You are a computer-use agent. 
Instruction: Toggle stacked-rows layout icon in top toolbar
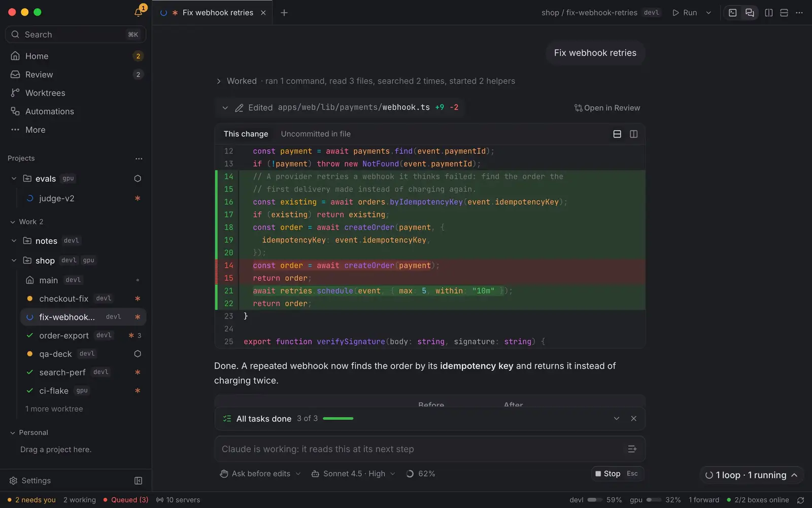(784, 13)
